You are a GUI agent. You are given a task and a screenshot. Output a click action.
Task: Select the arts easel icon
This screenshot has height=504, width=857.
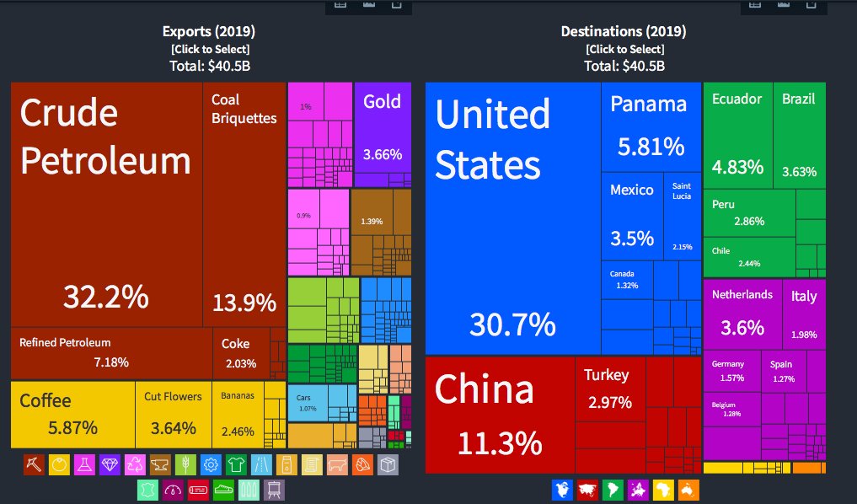click(x=274, y=490)
